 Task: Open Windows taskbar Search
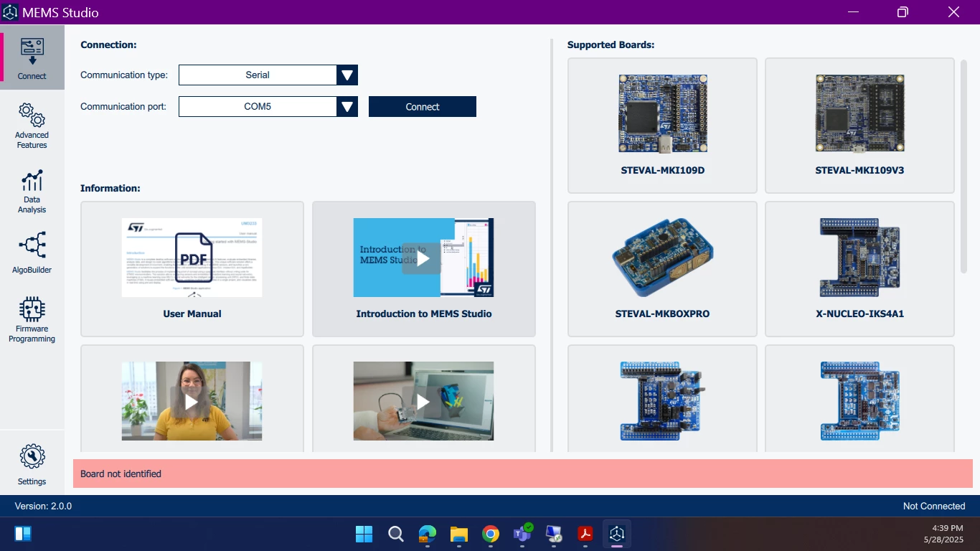click(x=395, y=534)
